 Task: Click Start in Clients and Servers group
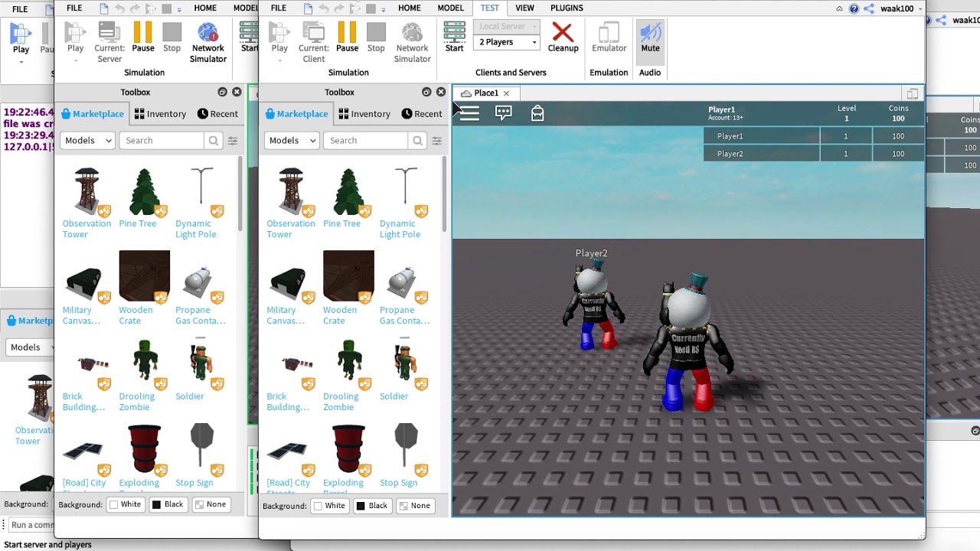(454, 37)
